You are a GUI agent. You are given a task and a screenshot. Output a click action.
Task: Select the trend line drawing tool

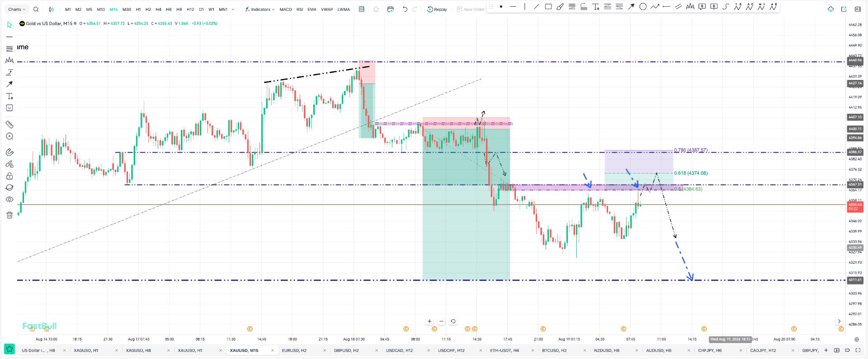click(536, 7)
